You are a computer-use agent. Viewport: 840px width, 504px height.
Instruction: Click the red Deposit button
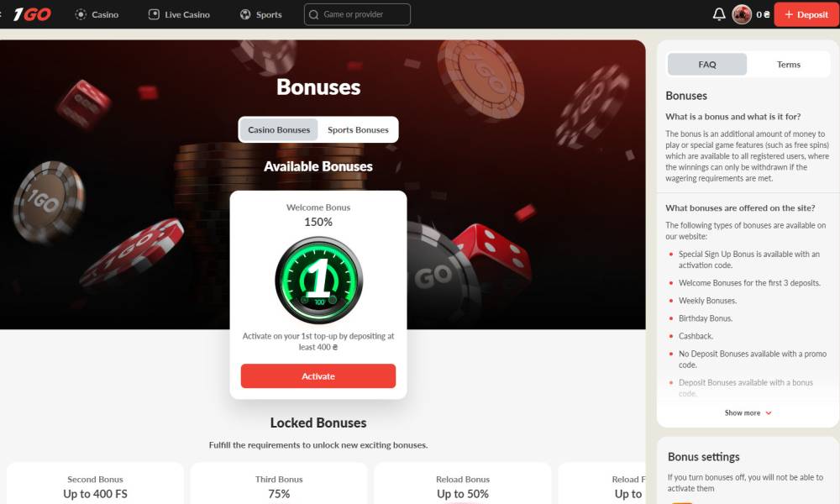click(806, 14)
